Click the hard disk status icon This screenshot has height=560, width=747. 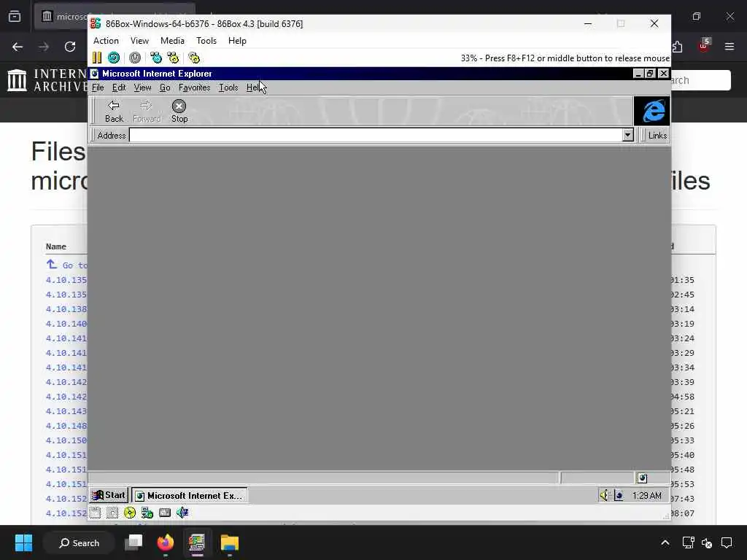165,513
